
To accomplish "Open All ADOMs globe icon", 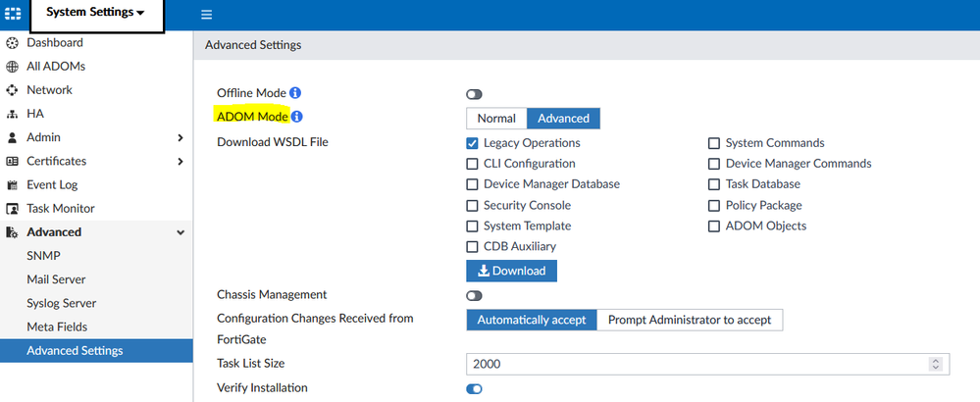I will (13, 67).
